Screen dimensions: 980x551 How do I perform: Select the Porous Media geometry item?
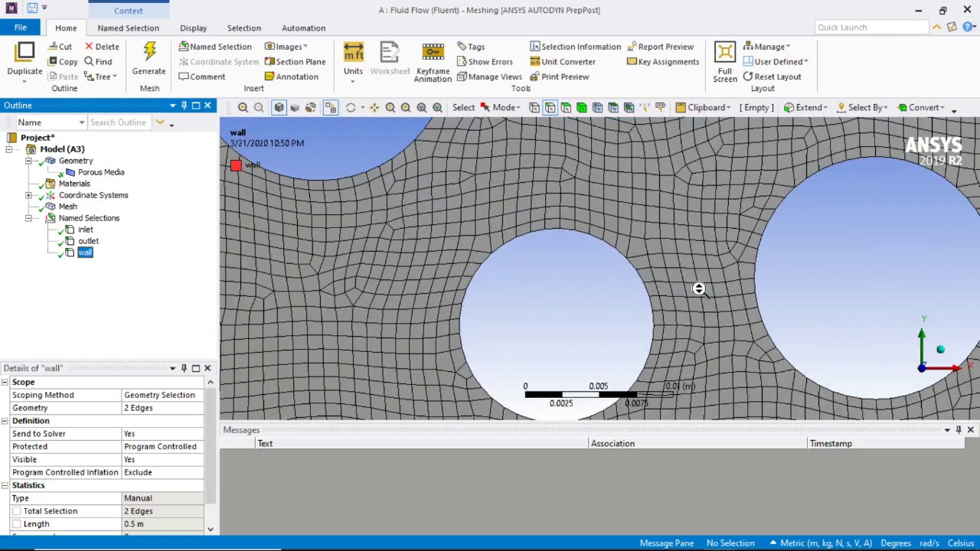[x=100, y=172]
